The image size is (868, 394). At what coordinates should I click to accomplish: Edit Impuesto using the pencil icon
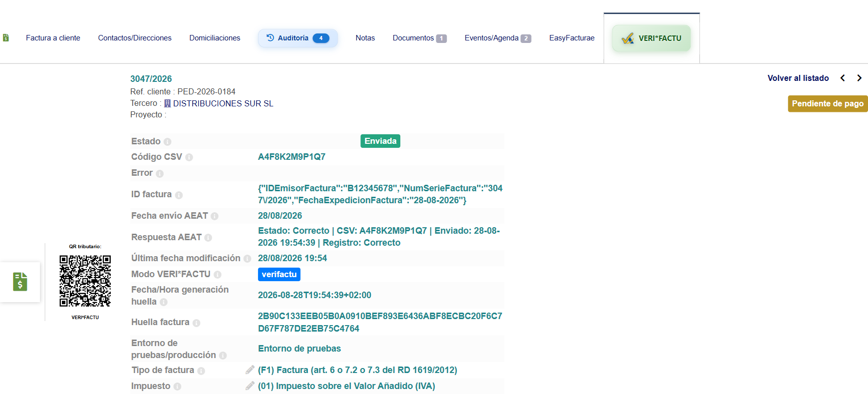(250, 386)
